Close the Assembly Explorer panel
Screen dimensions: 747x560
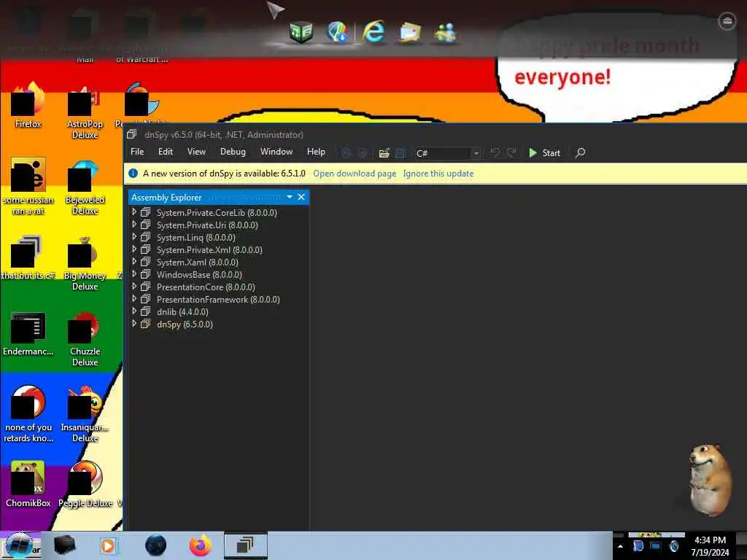[301, 197]
